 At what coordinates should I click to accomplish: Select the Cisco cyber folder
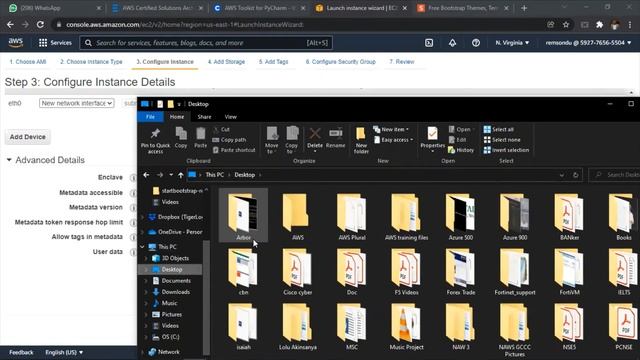(x=298, y=271)
